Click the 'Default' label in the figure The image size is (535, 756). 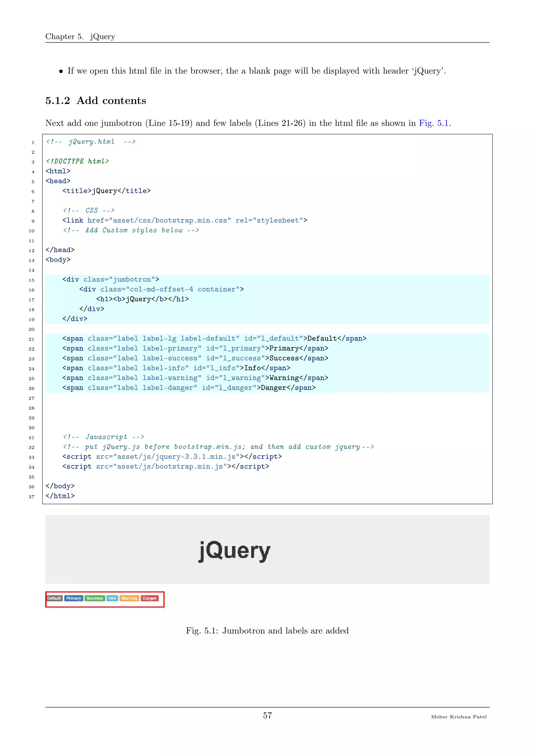pyautogui.click(x=54, y=598)
